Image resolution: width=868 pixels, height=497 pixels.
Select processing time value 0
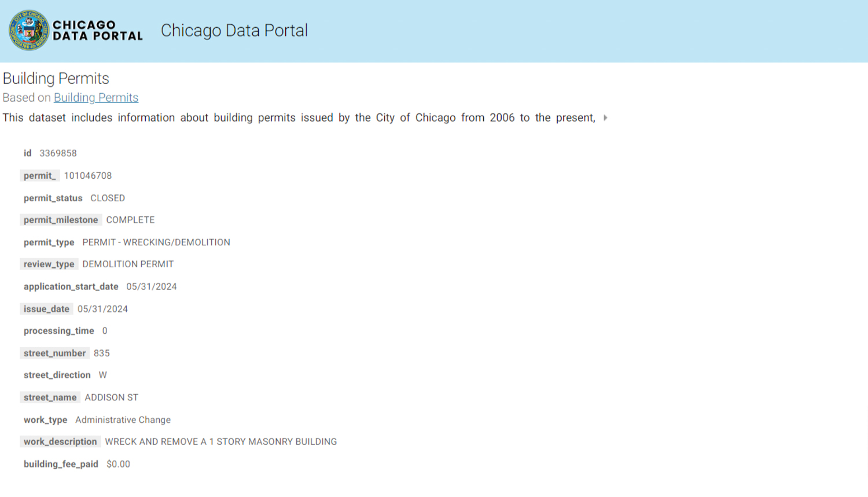[105, 331]
